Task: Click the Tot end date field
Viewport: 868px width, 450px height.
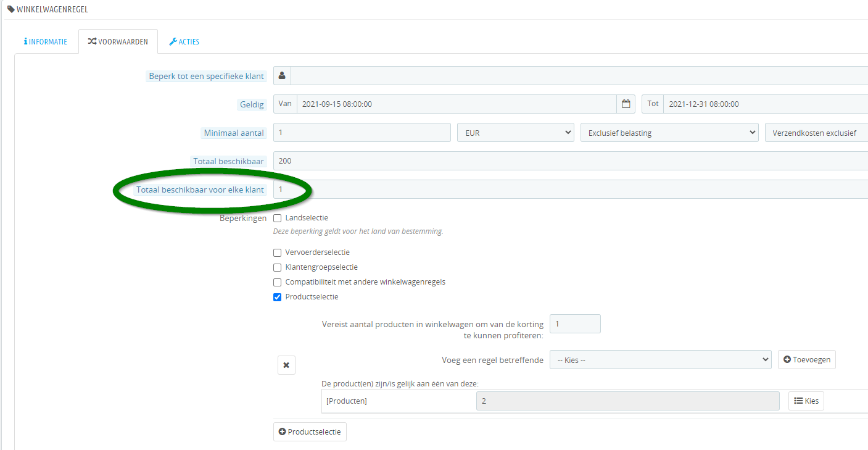Action: (766, 104)
